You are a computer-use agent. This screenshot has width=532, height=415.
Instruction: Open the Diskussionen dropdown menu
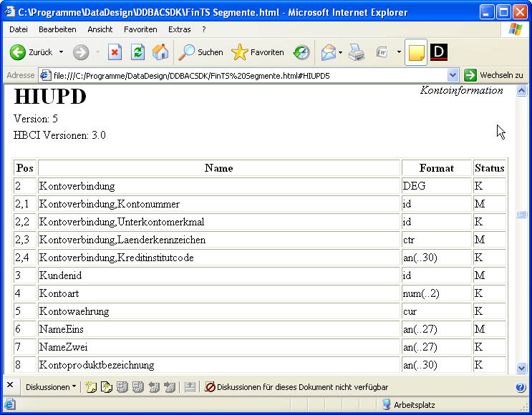(x=51, y=387)
